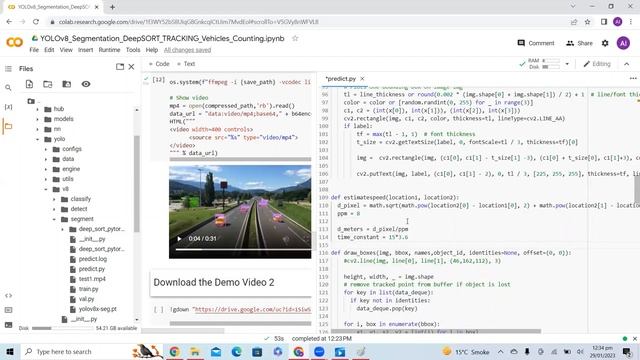Switch to the predict.py editor tab

341,79
